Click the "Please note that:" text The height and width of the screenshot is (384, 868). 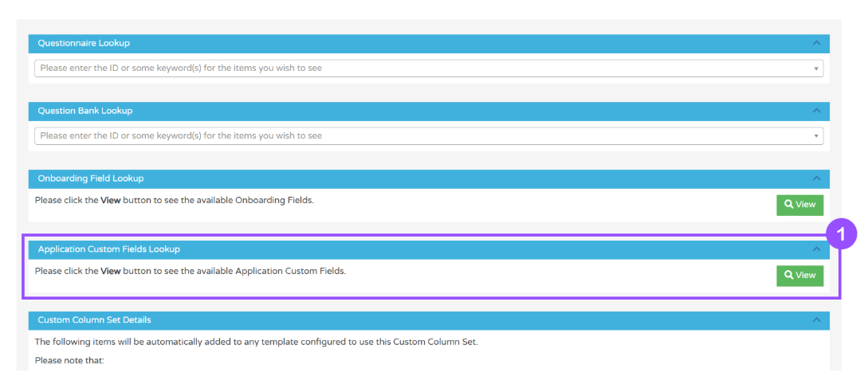70,361
